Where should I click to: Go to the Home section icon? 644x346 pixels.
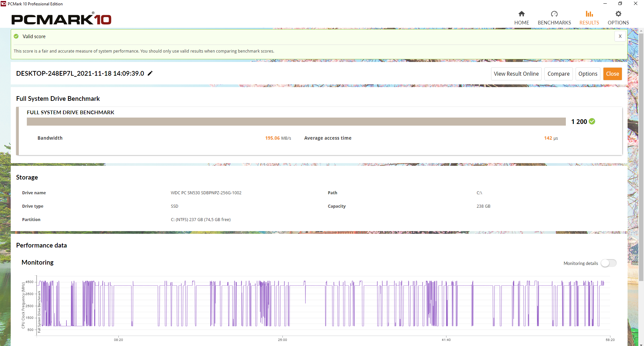(522, 14)
